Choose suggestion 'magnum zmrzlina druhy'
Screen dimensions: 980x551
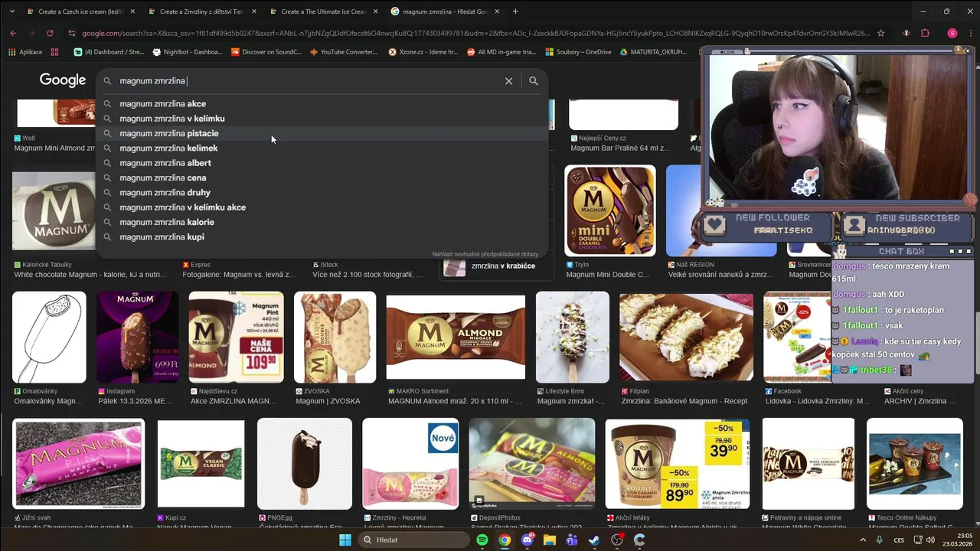pyautogui.click(x=322, y=193)
